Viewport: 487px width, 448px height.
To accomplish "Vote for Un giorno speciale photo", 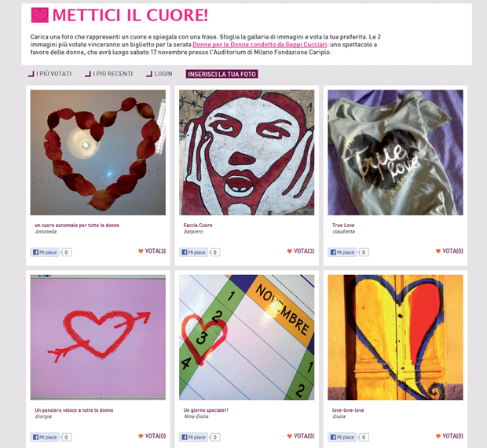I will [301, 436].
